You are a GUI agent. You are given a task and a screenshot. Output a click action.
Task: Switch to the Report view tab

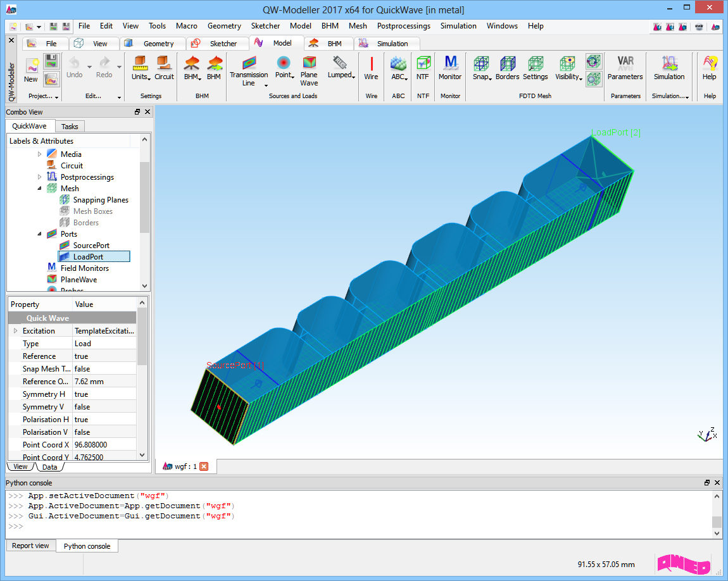[30, 546]
